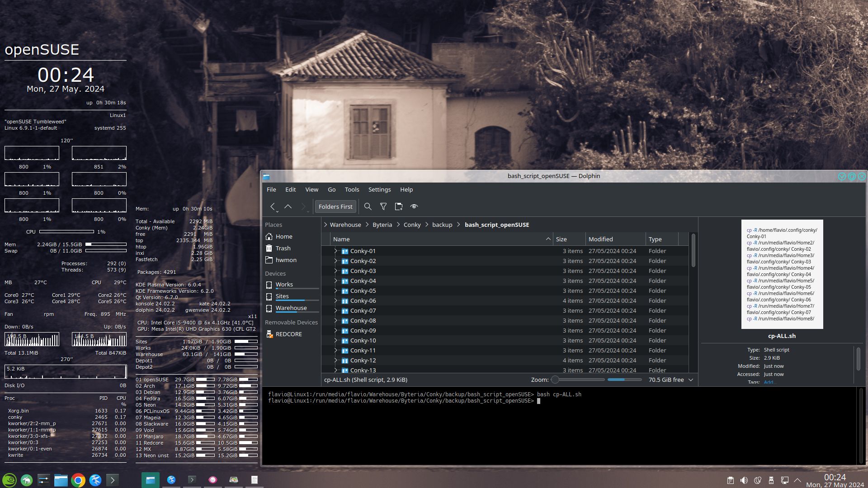
Task: Toggle the Folders First button
Action: point(335,206)
